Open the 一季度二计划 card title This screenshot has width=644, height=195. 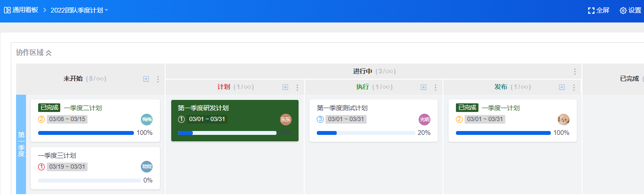pyautogui.click(x=83, y=108)
